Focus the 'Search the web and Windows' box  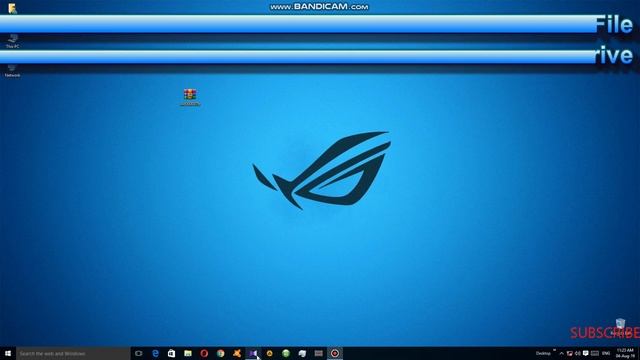point(73,353)
